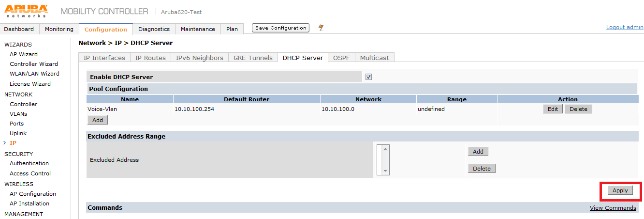The width and height of the screenshot is (644, 219).
Task: Click the Logout admin link
Action: [625, 27]
